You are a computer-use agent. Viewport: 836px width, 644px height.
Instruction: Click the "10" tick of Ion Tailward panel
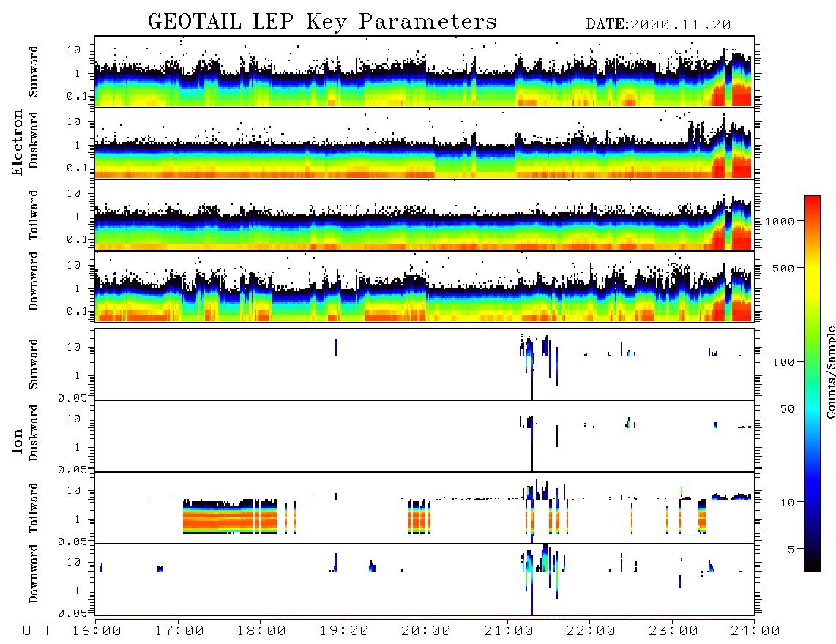74,490
